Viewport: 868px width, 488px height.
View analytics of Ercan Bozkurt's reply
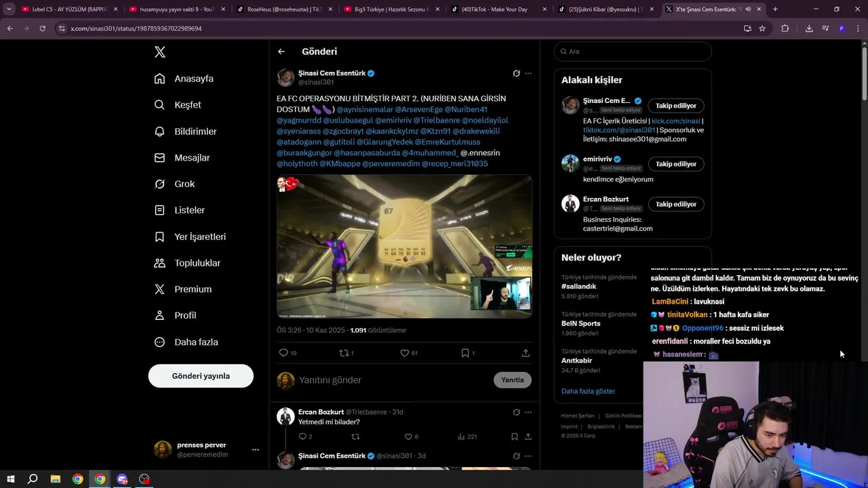(x=467, y=437)
